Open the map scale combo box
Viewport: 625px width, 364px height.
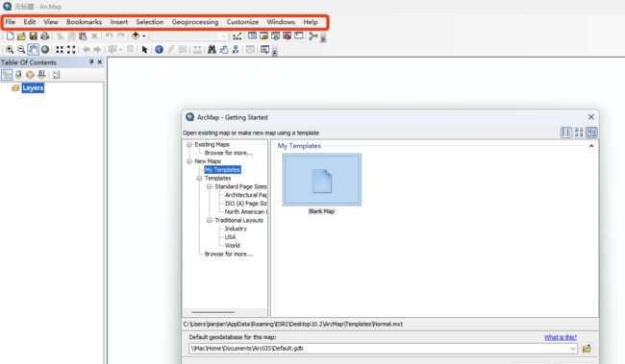click(189, 36)
